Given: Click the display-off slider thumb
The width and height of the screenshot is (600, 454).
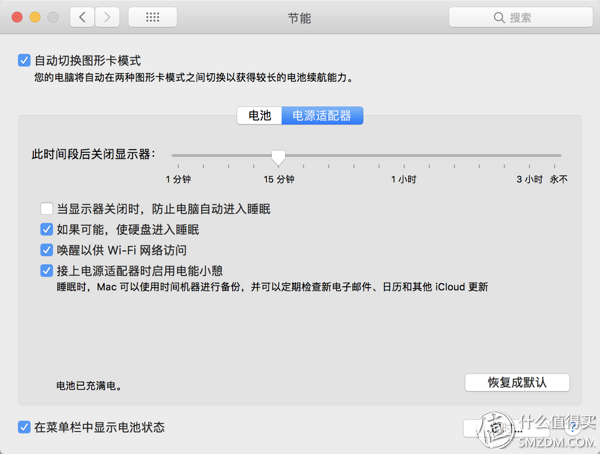Looking at the screenshot, I should (x=278, y=158).
